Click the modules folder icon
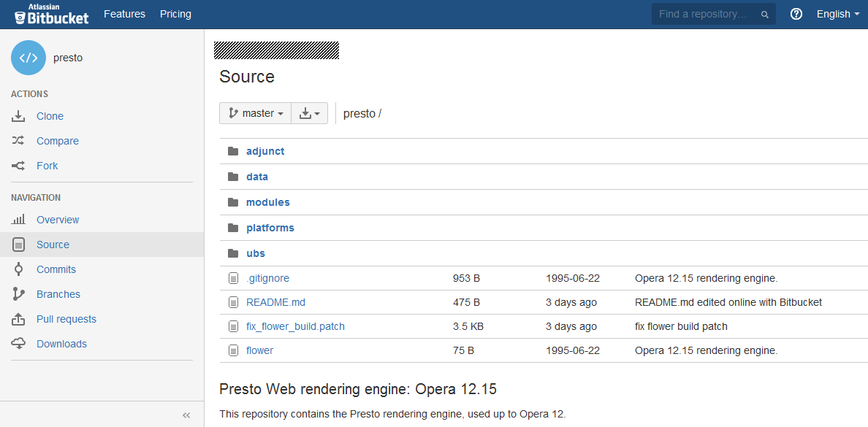This screenshot has width=868, height=427. (x=233, y=202)
